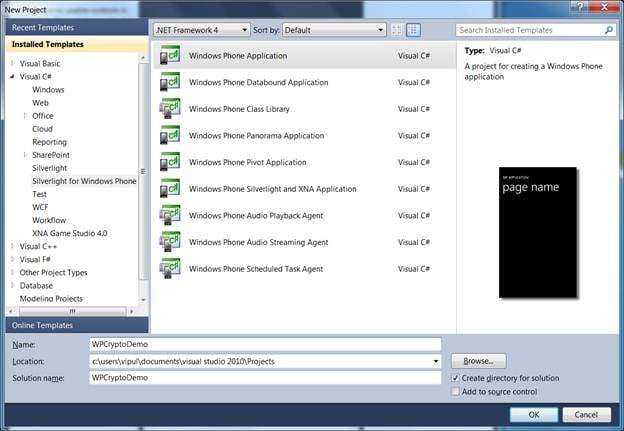Screen dimensions: 624x431
Task: Open the Online Templates section
Action: [x=77, y=325]
